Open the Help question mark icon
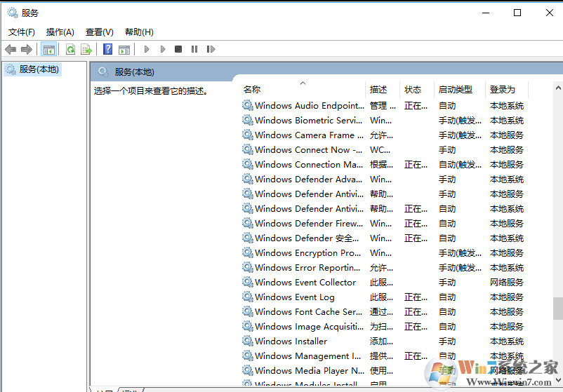This screenshot has height=392, width=563. point(107,49)
